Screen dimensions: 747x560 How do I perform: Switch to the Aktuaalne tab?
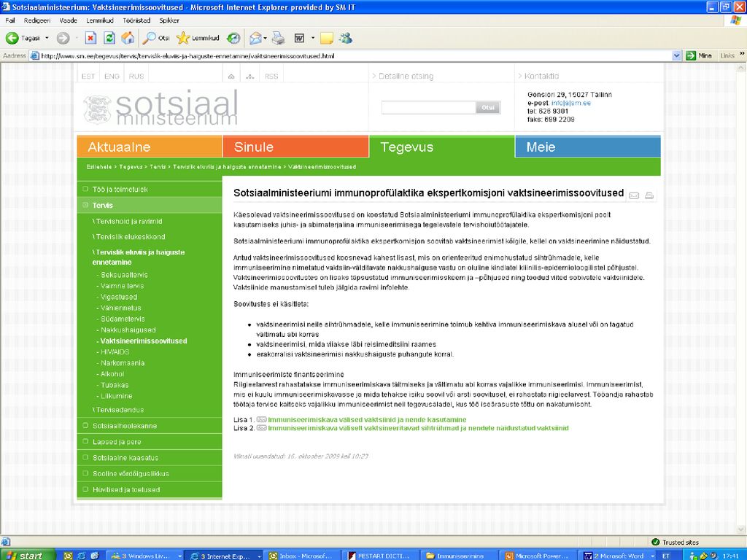pyautogui.click(x=150, y=147)
